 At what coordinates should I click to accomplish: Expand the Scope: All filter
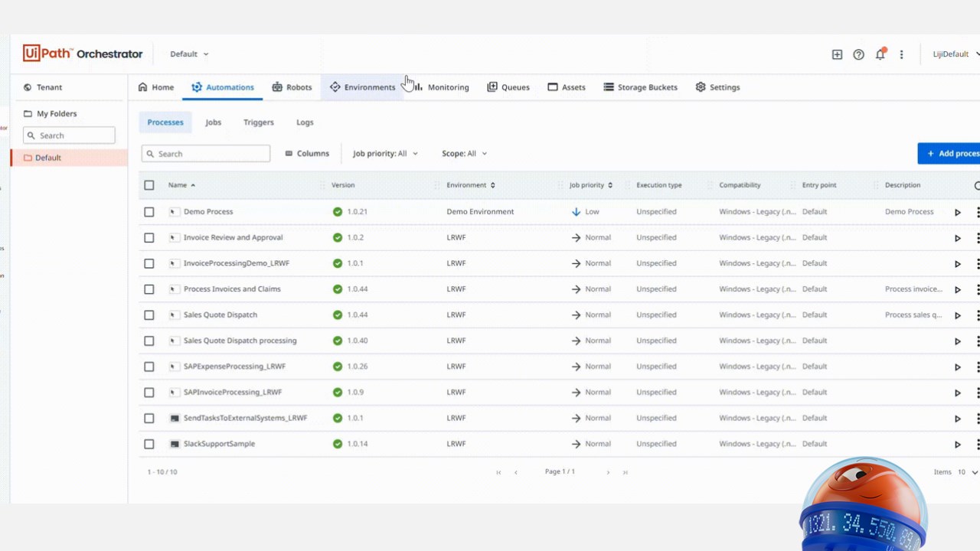click(x=464, y=154)
